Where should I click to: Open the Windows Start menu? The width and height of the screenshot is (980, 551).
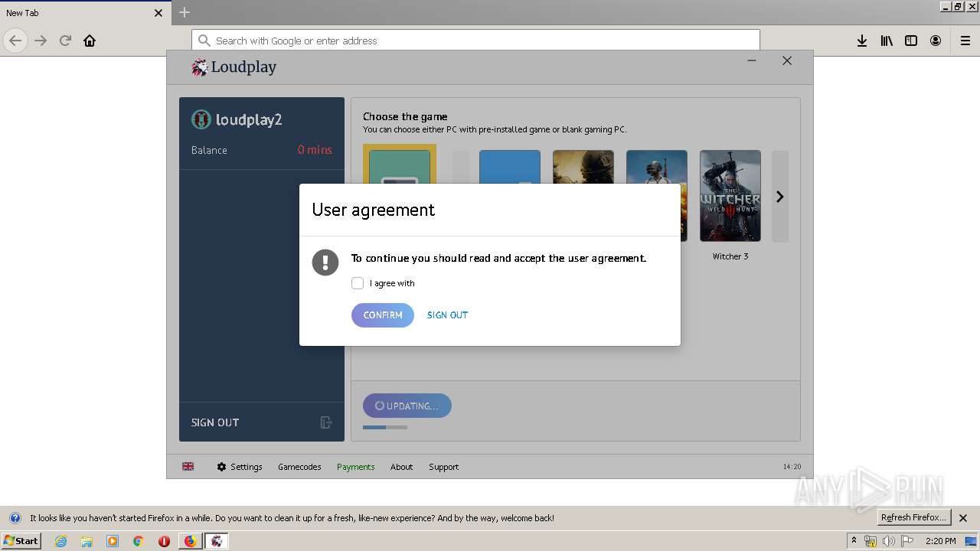[x=21, y=541]
